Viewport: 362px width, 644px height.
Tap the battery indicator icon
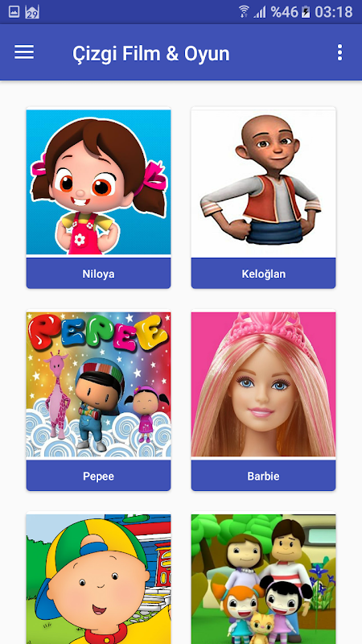[x=306, y=12]
